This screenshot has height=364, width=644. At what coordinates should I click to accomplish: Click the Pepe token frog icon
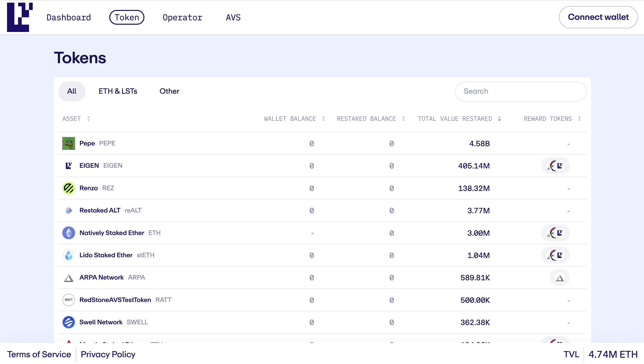coord(69,143)
